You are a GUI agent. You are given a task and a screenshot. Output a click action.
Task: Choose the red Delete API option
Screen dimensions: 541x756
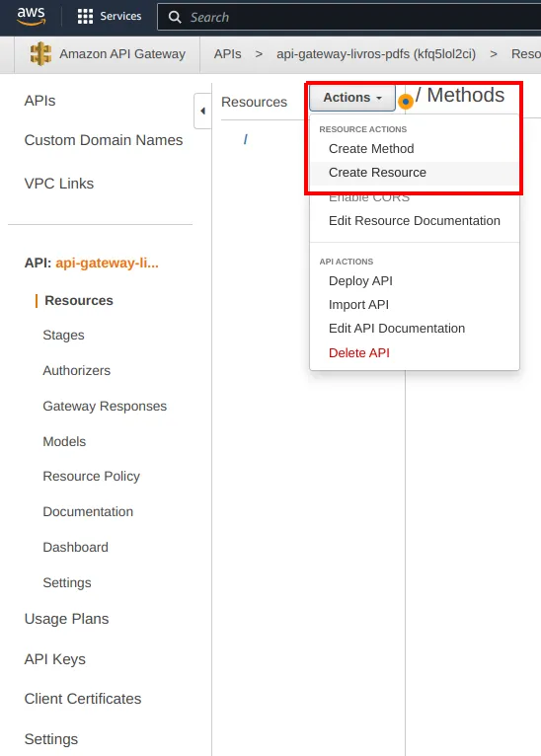pyautogui.click(x=359, y=353)
